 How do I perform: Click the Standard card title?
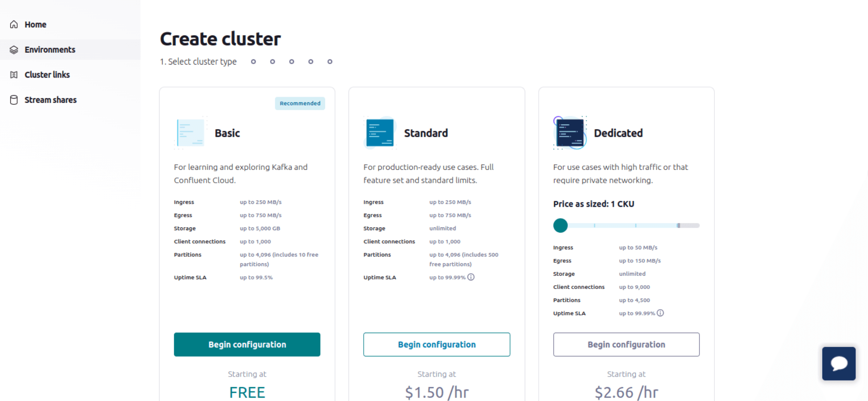pyautogui.click(x=426, y=133)
